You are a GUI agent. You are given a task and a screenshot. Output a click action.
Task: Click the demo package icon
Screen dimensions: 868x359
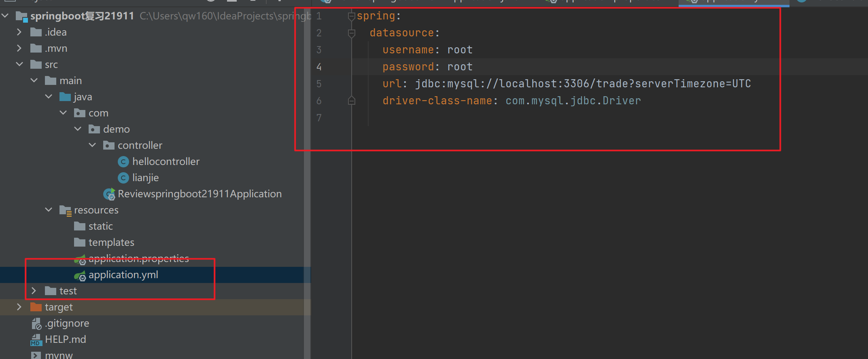(94, 129)
